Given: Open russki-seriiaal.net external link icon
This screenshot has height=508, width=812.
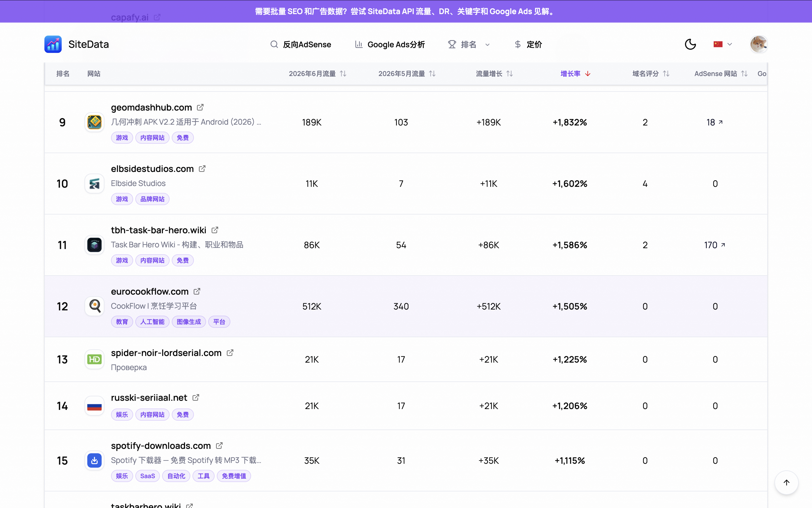Looking at the screenshot, I should point(196,397).
